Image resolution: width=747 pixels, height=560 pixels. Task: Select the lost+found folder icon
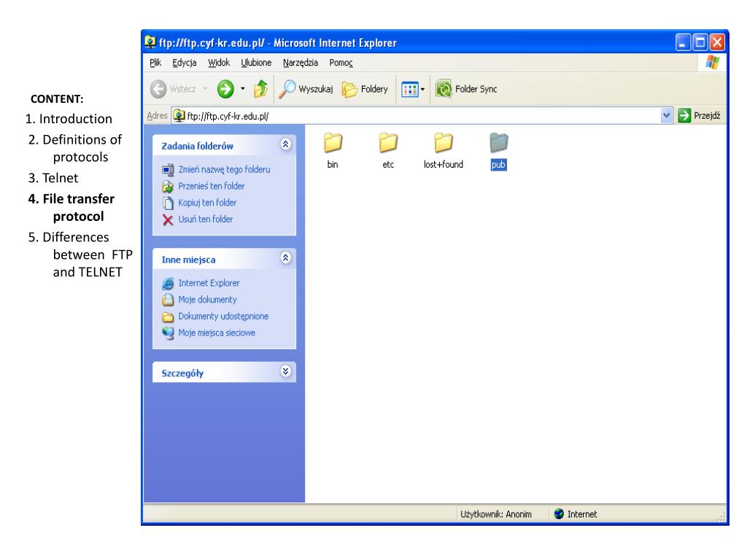click(x=444, y=142)
